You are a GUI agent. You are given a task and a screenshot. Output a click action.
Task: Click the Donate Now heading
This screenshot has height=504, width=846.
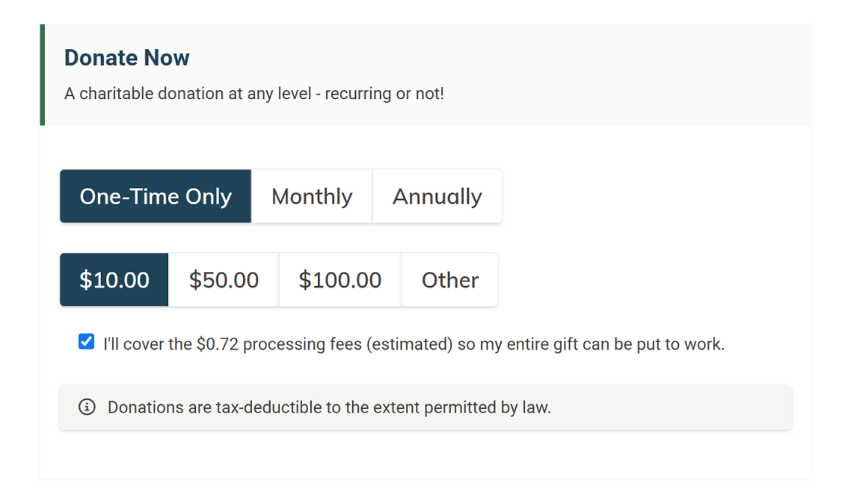pyautogui.click(x=127, y=58)
